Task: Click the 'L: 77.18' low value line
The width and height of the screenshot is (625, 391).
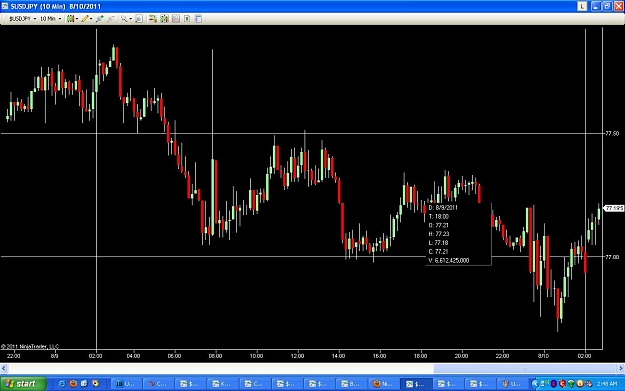Action: (438, 243)
